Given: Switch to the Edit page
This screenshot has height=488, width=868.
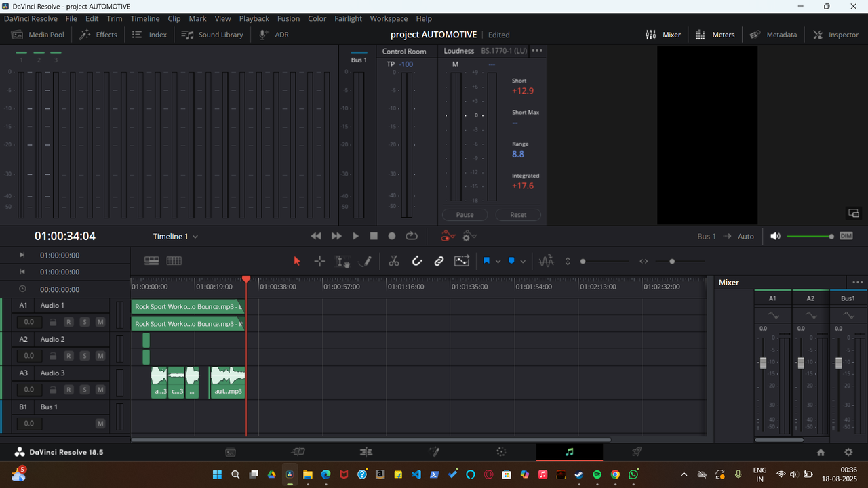Looking at the screenshot, I should (366, 451).
